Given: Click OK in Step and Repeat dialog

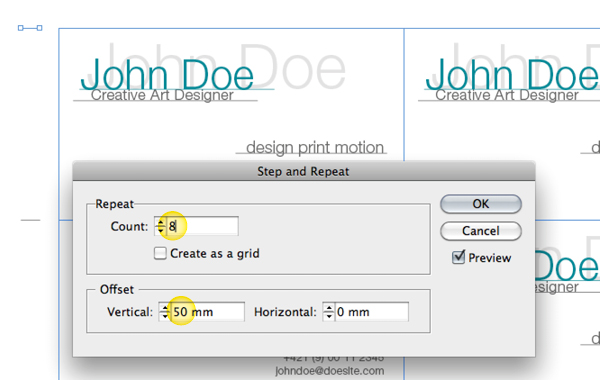Looking at the screenshot, I should pyautogui.click(x=481, y=204).
